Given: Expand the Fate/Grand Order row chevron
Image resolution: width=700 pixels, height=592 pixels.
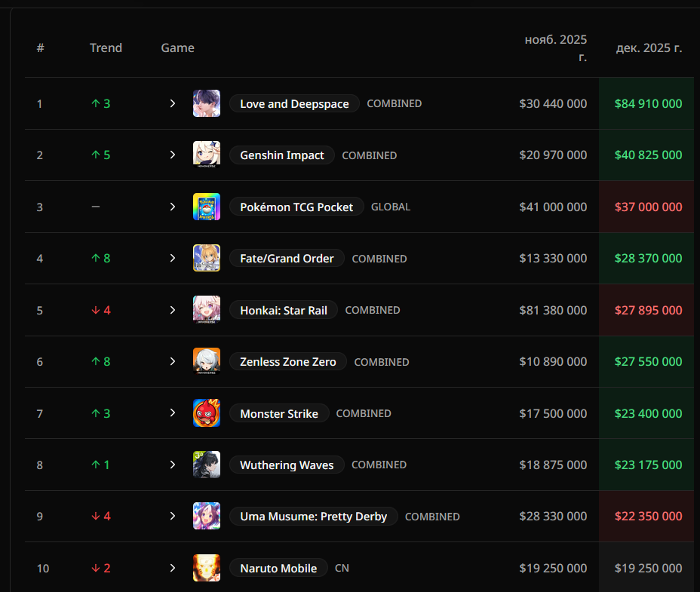Looking at the screenshot, I should (x=173, y=258).
